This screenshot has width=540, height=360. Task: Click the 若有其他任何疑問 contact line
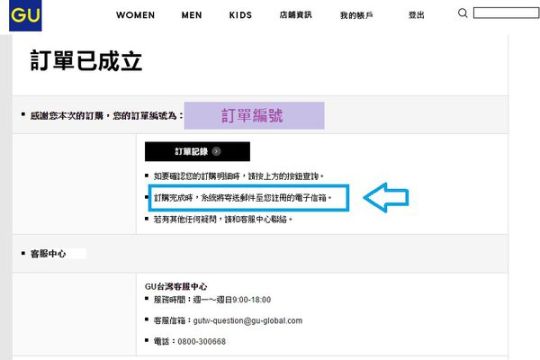pos(223,219)
